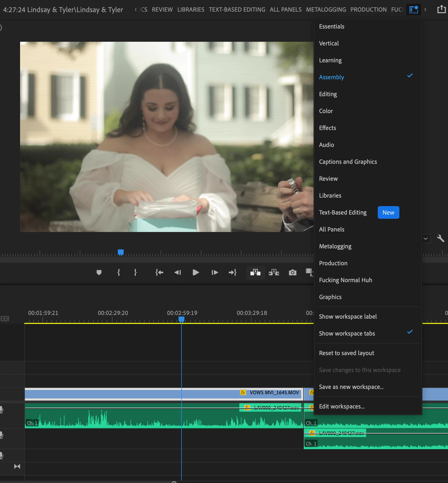Screen dimensions: 448x483
Task: Toggle the CC captions track icon
Action: 5,319
